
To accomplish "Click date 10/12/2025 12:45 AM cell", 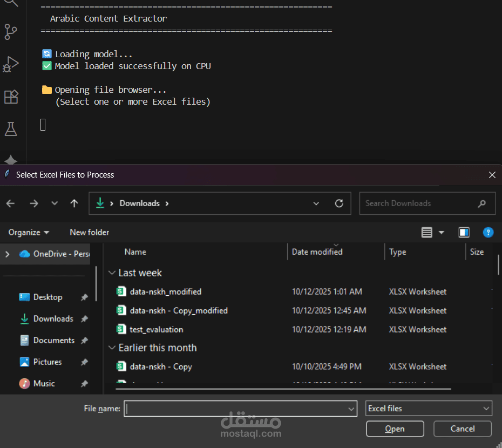I will pos(329,310).
